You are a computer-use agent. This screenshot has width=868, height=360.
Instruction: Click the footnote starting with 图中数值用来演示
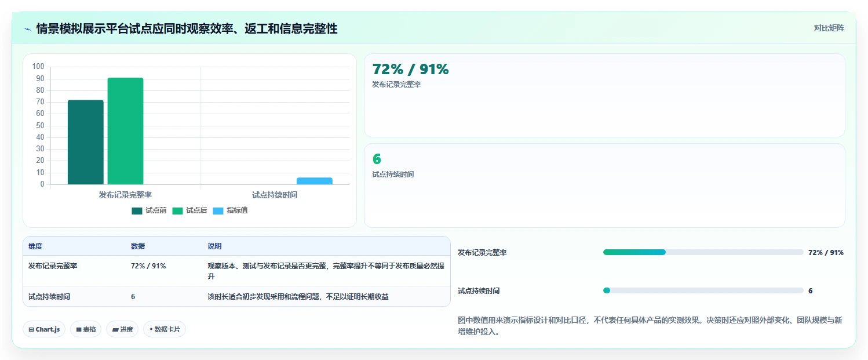[x=650, y=326]
